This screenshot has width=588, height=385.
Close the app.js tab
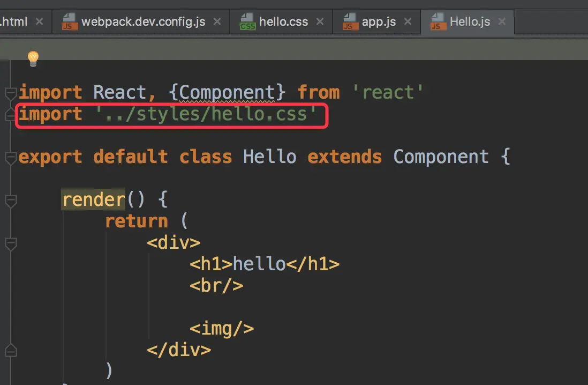click(408, 22)
